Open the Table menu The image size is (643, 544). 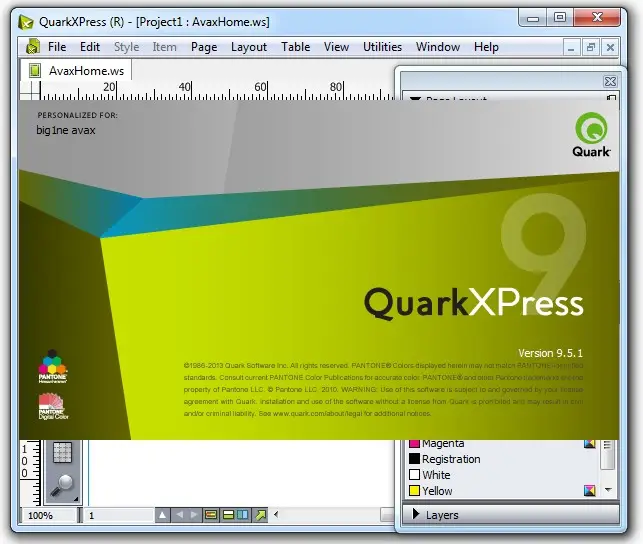pyautogui.click(x=295, y=47)
